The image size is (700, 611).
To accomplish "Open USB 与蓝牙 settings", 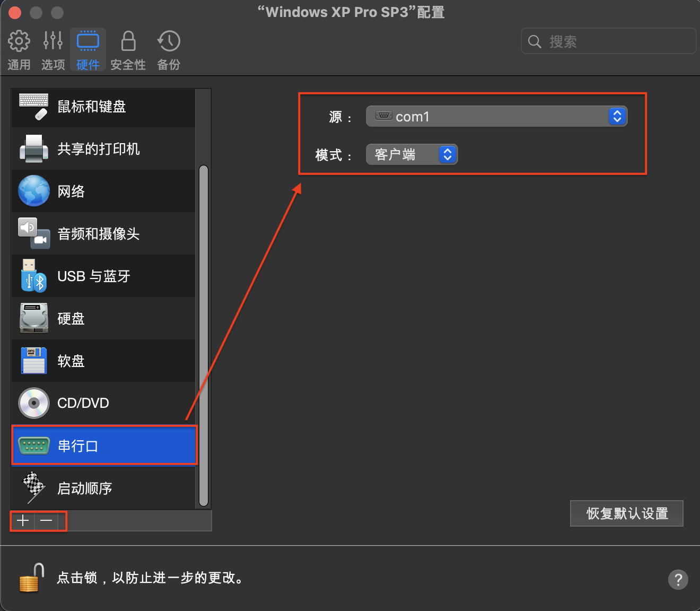I will coord(103,276).
